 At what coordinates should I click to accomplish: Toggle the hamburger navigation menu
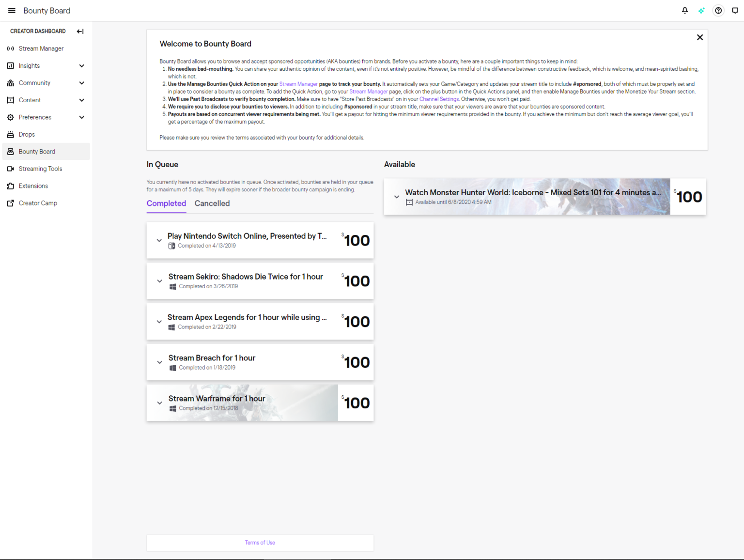tap(11, 10)
